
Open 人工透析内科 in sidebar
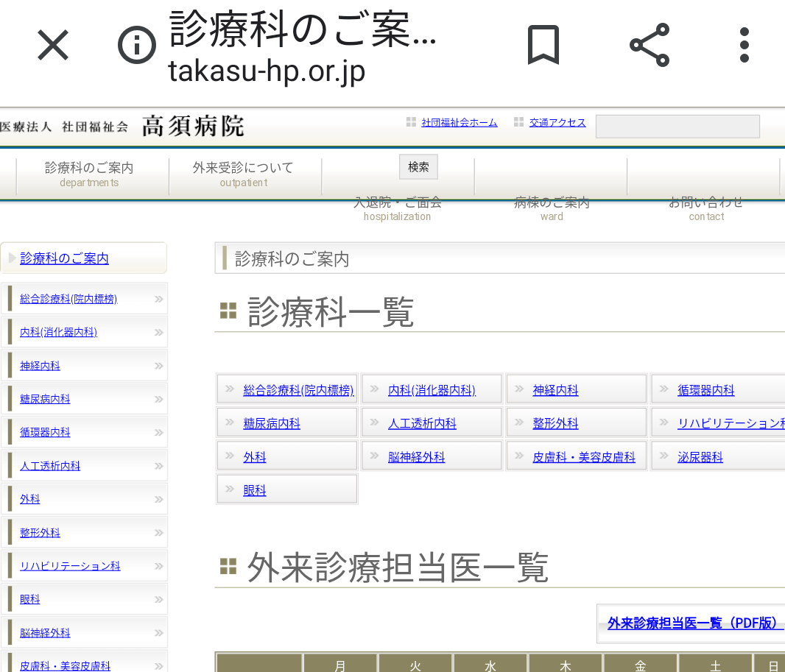[x=50, y=466]
